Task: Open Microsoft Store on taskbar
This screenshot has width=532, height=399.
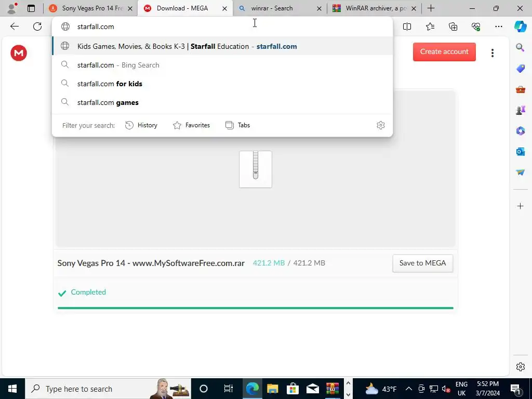Action: click(292, 389)
